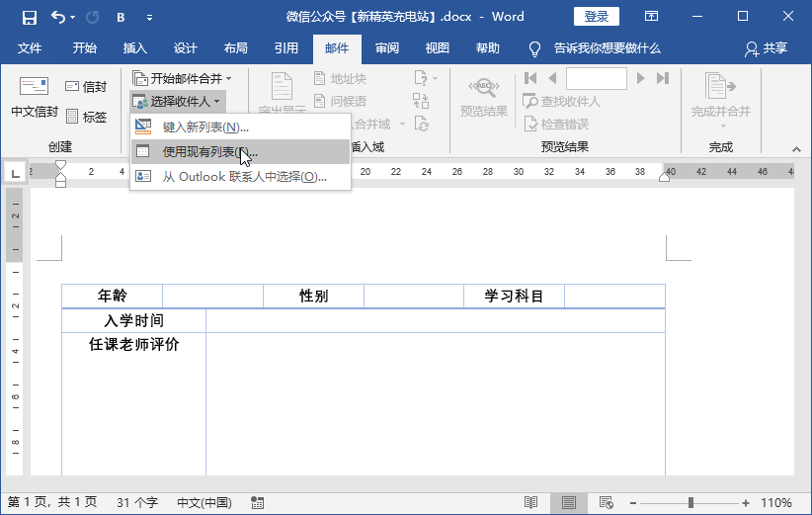Click the Save icon in quick access toolbar
Screen dimensions: 812x515
[x=30, y=17]
